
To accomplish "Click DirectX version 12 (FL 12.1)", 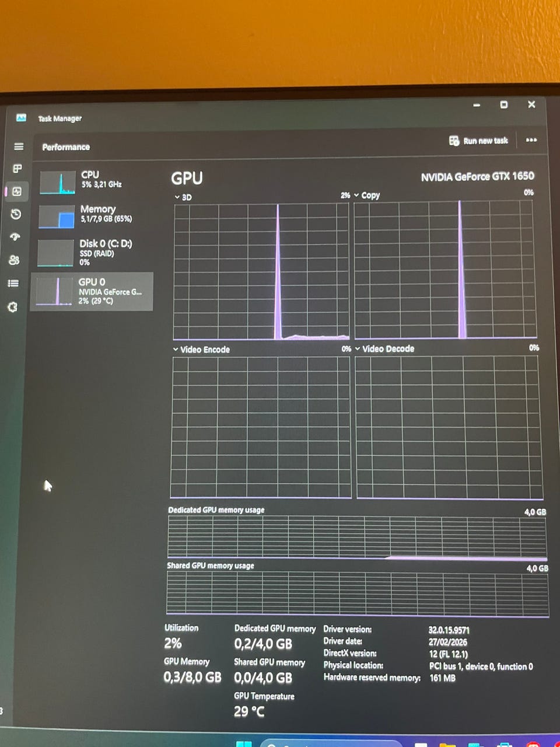I will click(x=449, y=654).
